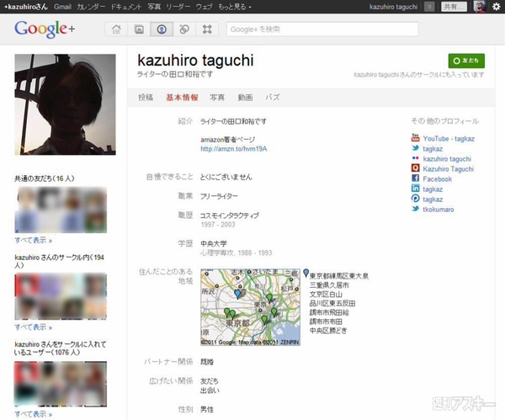This screenshot has width=505, height=420.
Task: Open the Games icon in toolbar
Action: (207, 29)
